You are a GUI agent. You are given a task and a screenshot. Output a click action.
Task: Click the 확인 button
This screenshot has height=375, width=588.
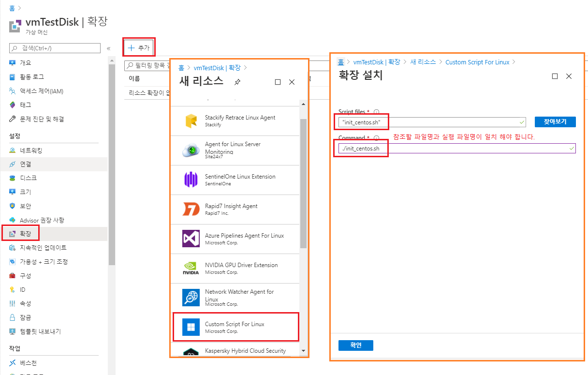click(x=355, y=345)
